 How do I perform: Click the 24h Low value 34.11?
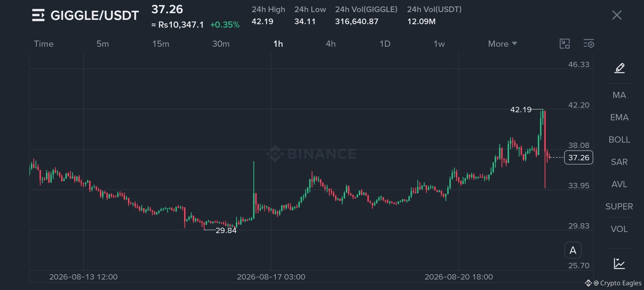pos(305,21)
